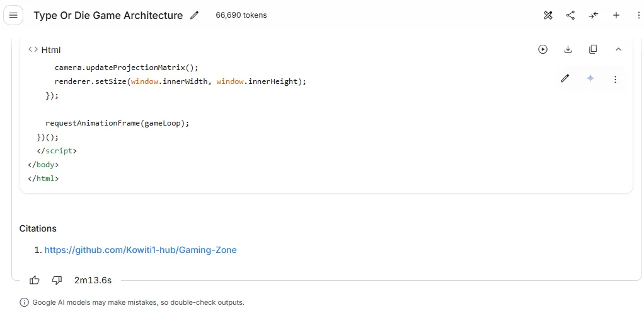The image size is (644, 318).
Task: Open the hamburger navigation menu
Action: (x=13, y=15)
